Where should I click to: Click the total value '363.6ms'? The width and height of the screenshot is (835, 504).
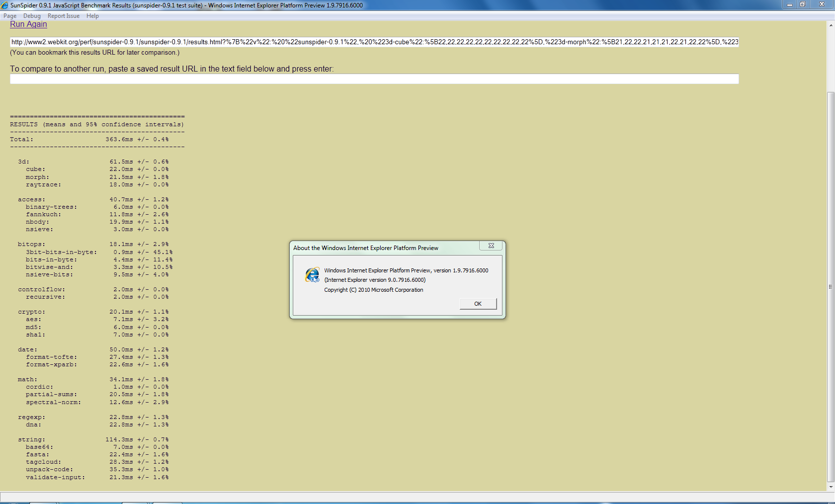[x=119, y=139]
